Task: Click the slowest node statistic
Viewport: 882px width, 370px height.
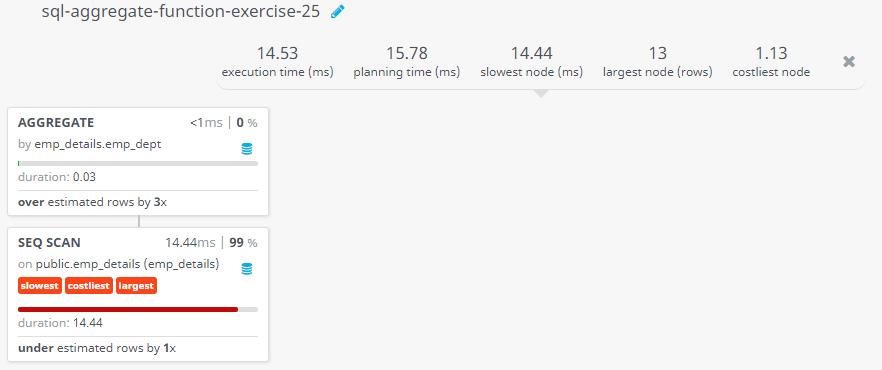Action: pyautogui.click(x=532, y=62)
